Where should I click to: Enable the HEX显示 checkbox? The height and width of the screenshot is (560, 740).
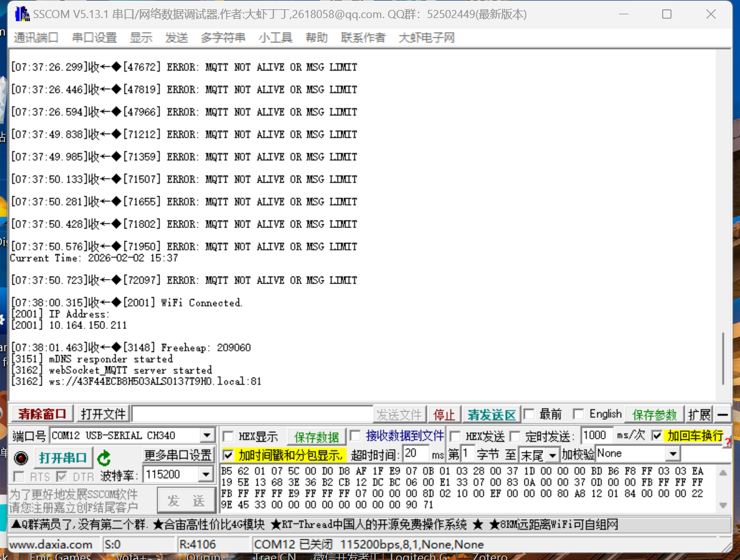pyautogui.click(x=229, y=437)
